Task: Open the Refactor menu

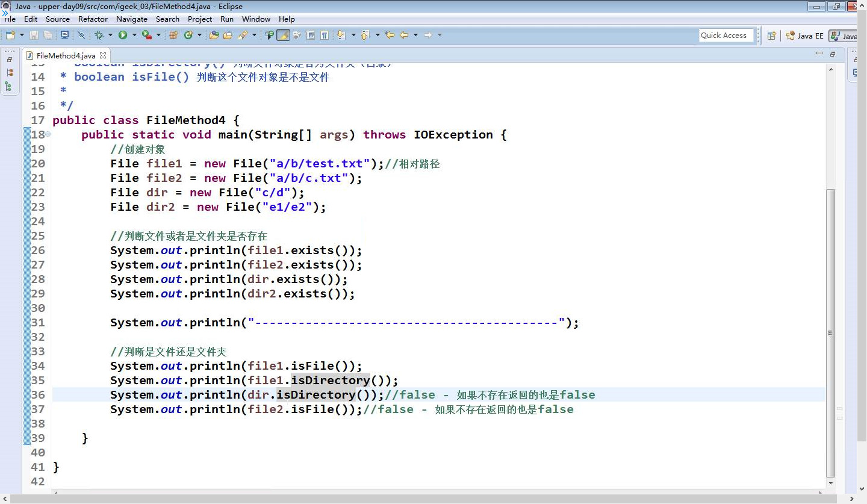Action: pyautogui.click(x=93, y=19)
